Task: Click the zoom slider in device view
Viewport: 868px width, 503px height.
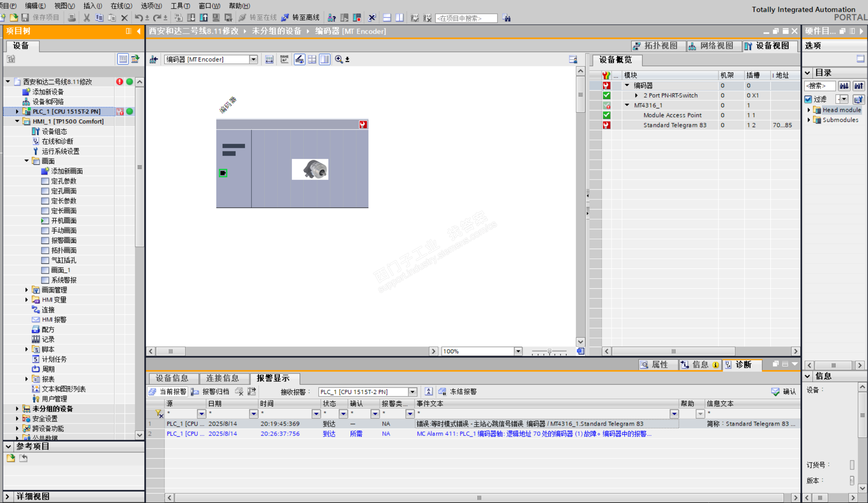Action: click(549, 352)
